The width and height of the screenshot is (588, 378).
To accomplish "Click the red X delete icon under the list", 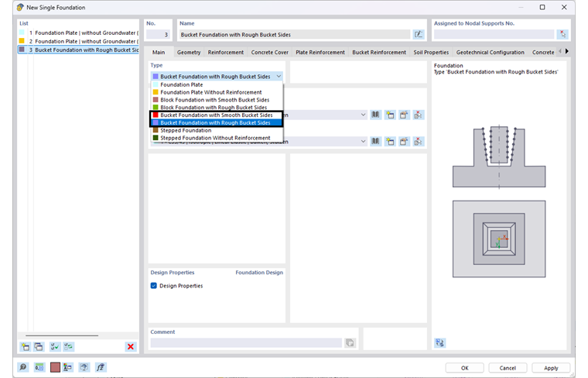I will pyautogui.click(x=131, y=346).
